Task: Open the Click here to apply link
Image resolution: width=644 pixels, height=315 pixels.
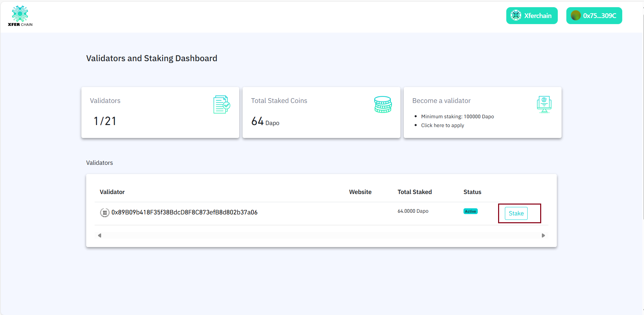Action: (442, 125)
